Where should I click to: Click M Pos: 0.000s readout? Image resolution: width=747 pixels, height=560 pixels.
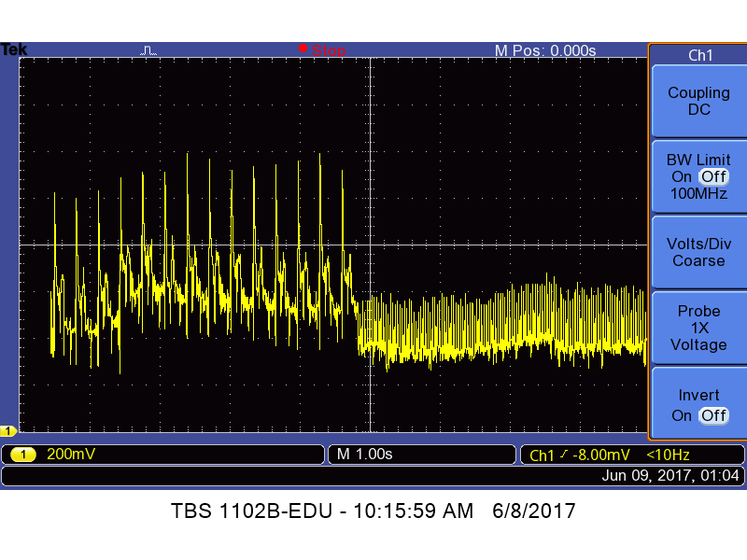545,50
